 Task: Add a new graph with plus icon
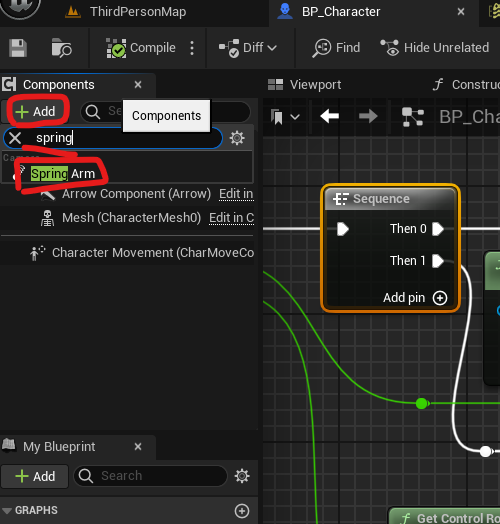[242, 511]
